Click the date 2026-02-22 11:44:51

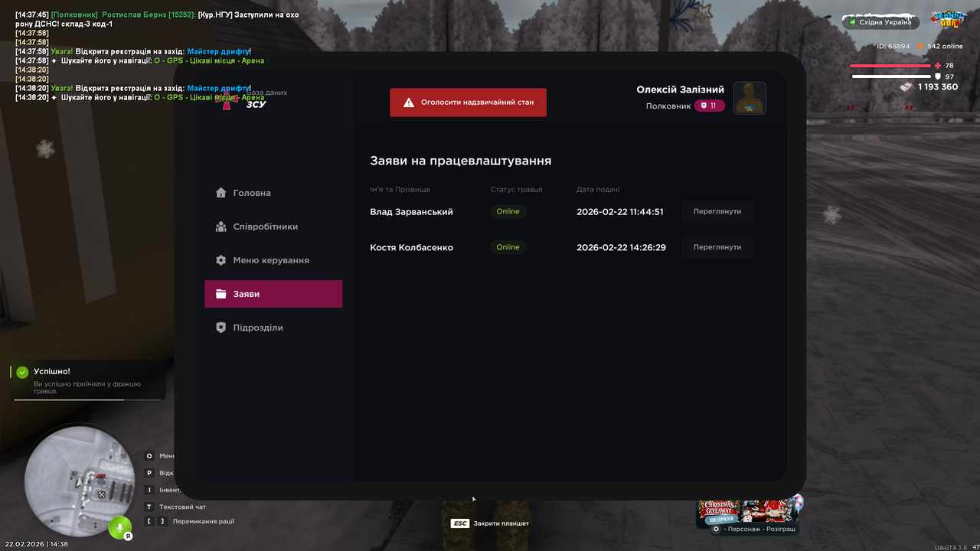point(620,212)
